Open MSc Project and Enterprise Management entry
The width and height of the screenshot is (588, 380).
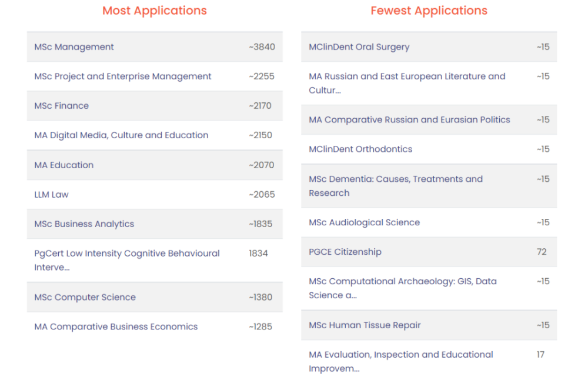(x=155, y=76)
